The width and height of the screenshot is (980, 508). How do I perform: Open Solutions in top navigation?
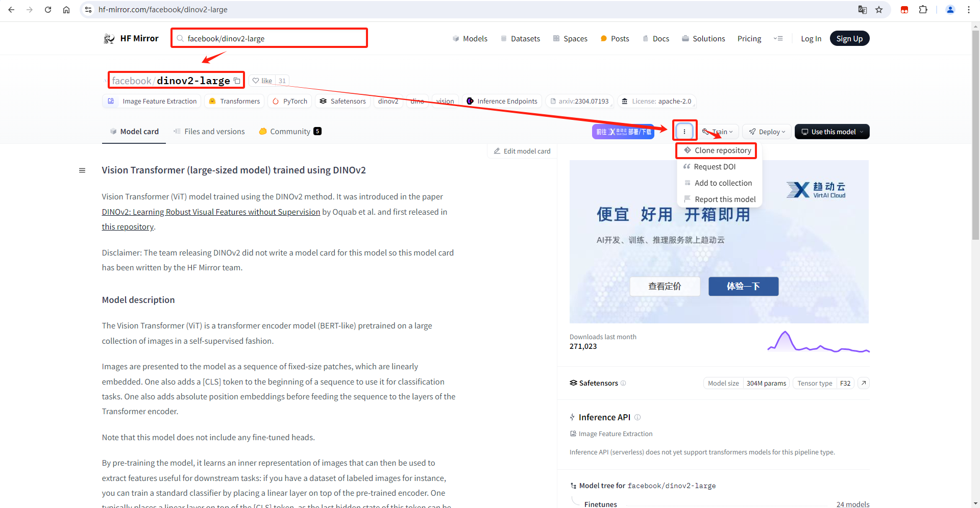click(x=703, y=39)
